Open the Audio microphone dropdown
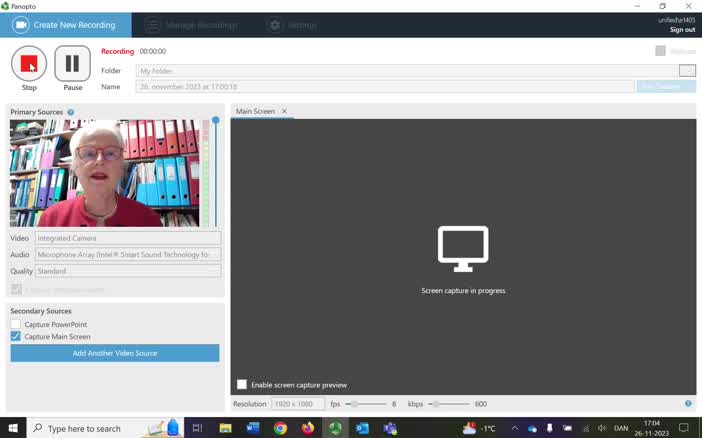Screen dimensions: 702x438 point(127,255)
